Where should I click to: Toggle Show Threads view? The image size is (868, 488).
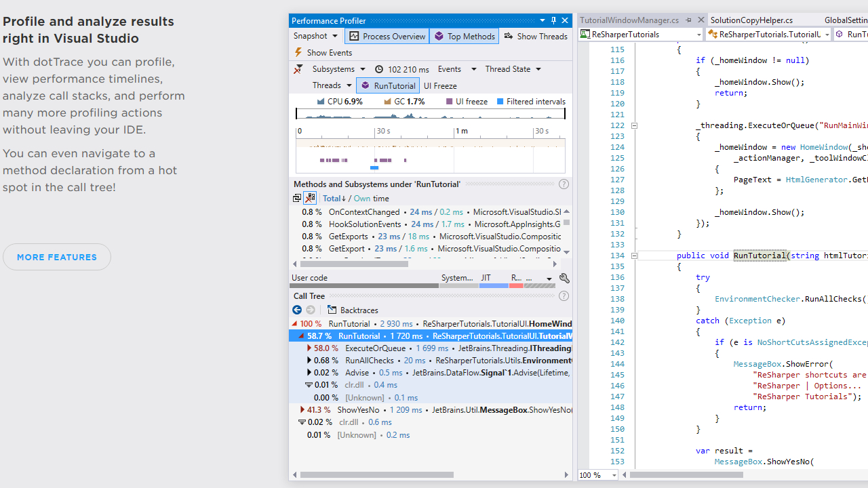[536, 36]
